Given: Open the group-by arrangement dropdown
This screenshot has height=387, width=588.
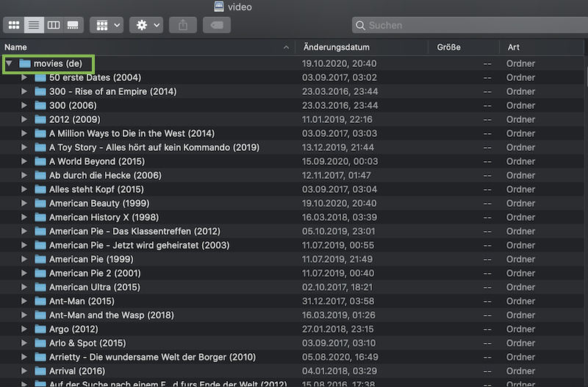Looking at the screenshot, I should pos(107,25).
